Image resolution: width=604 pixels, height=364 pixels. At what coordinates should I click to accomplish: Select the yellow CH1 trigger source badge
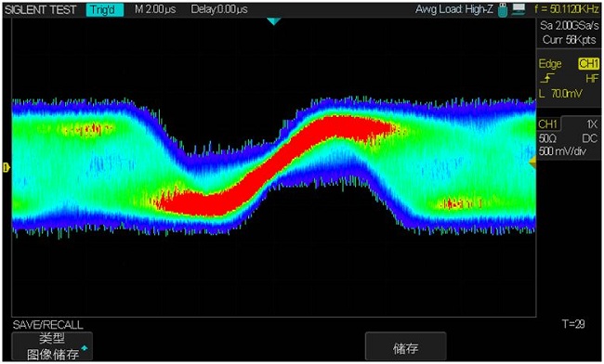[x=588, y=64]
